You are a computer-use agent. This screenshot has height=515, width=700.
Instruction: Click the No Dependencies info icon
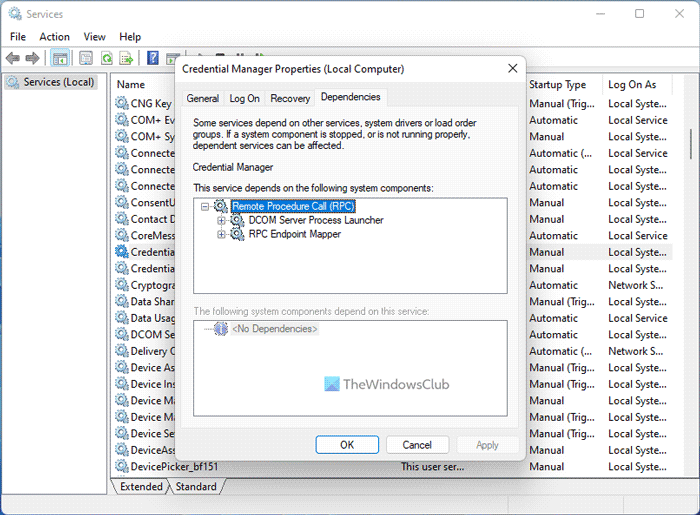[x=221, y=329]
